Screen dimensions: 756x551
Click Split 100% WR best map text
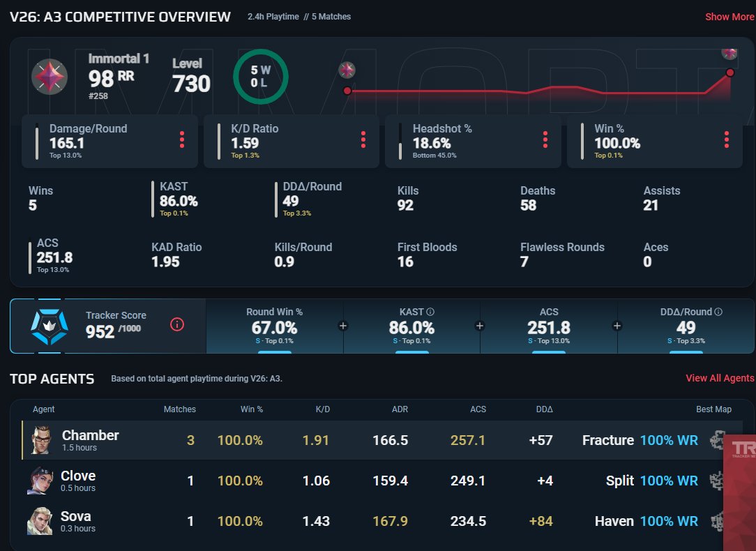point(652,481)
